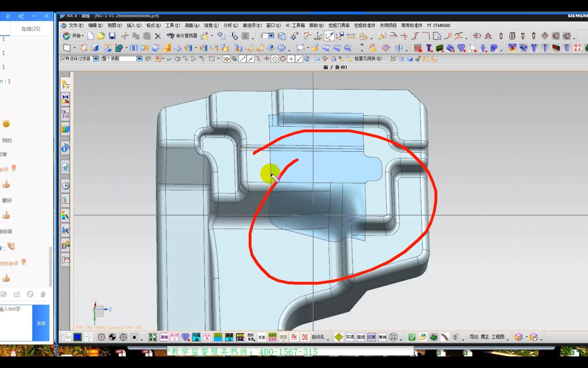Open the 整个装配 selection scope dropdown
The height and width of the screenshot is (368, 588).
click(x=122, y=59)
